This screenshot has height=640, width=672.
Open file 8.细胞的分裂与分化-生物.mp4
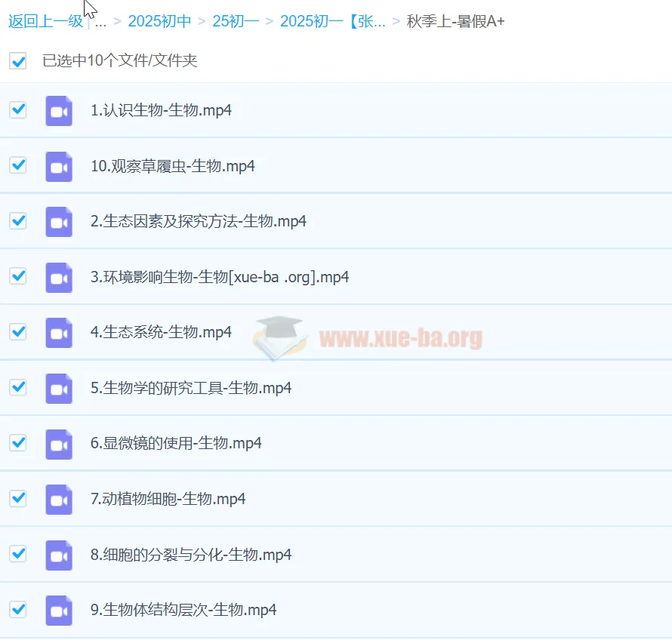191,555
